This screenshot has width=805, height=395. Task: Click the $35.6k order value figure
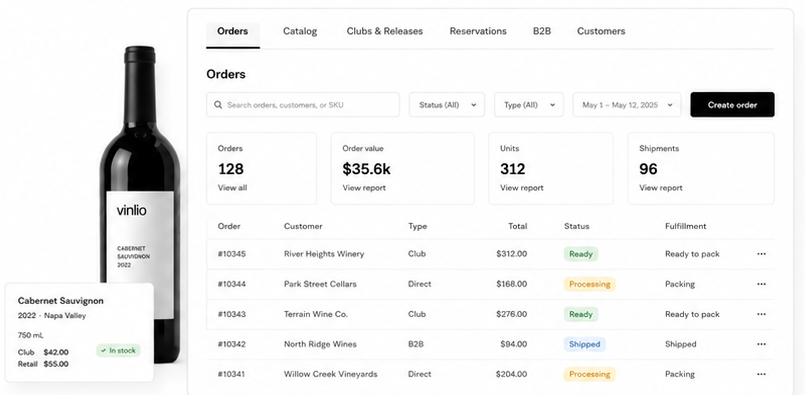pos(367,169)
